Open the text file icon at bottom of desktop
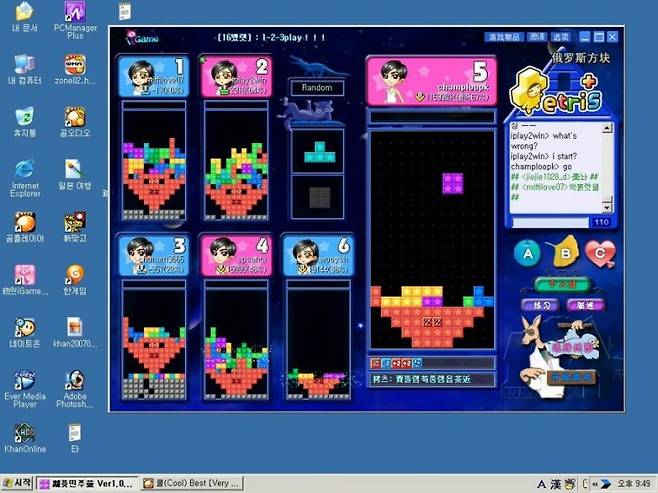 pyautogui.click(x=75, y=438)
